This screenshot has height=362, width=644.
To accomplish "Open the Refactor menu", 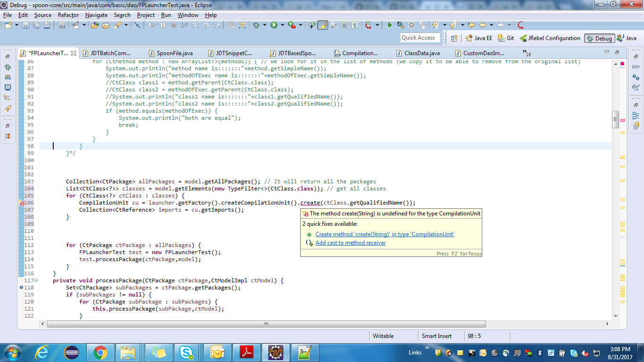I will 68,15.
